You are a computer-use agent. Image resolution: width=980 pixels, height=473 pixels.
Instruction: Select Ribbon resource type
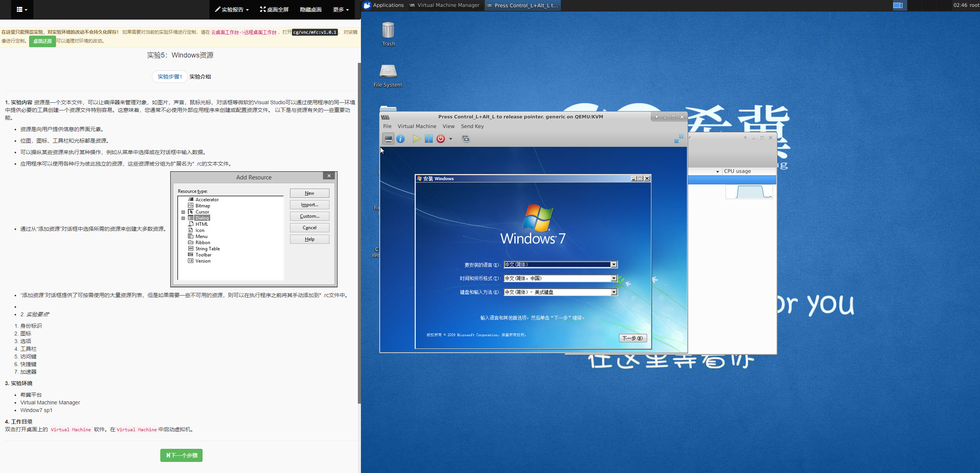click(203, 243)
